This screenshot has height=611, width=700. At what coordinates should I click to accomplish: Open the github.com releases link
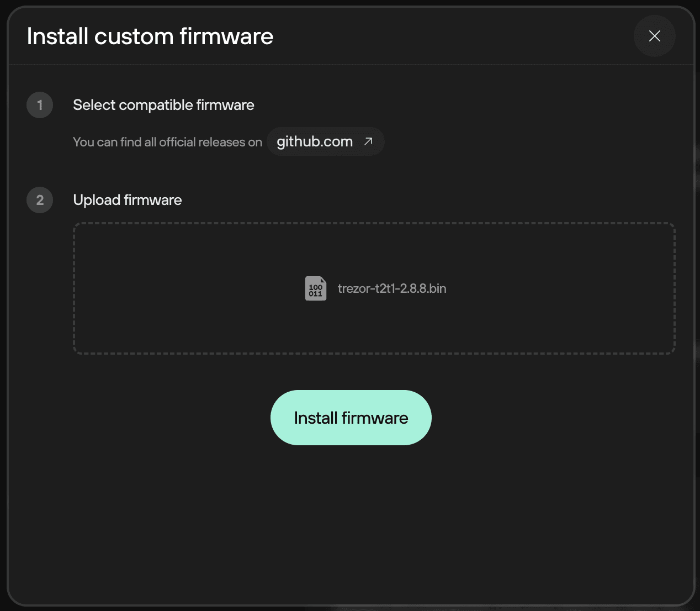coord(325,141)
